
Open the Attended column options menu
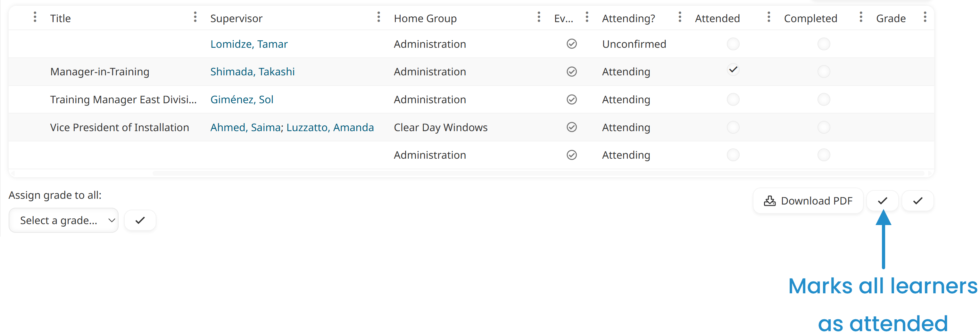pyautogui.click(x=768, y=17)
